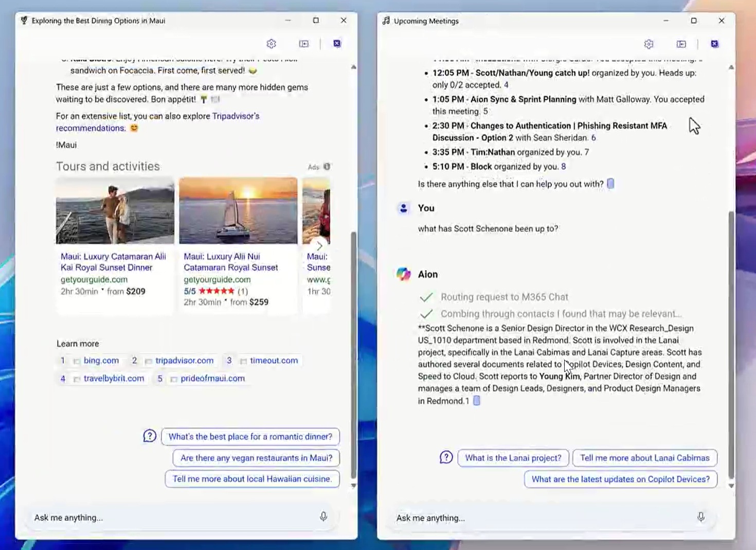The width and height of the screenshot is (756, 550).
Task: Ask Tell me more about local Hawaiian cuisine
Action: click(252, 478)
